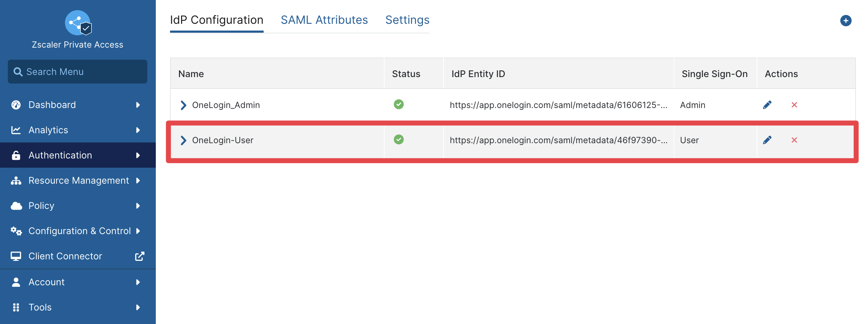Delete OneLogin-User with red X
This screenshot has width=868, height=324.
pyautogui.click(x=794, y=140)
